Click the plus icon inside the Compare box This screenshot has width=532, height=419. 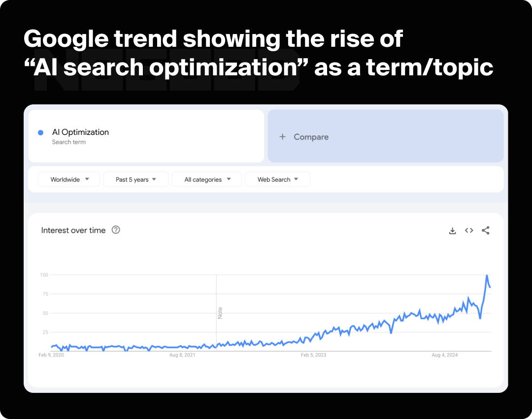(x=282, y=137)
